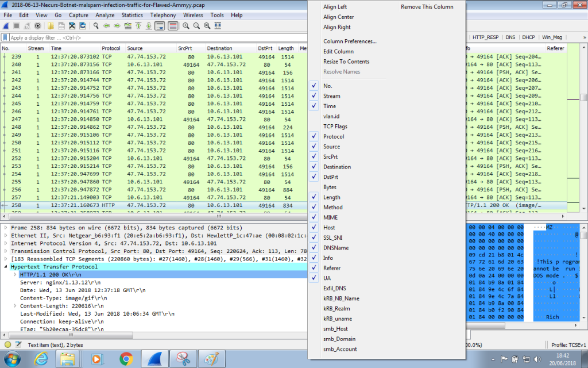Edit capture file properties in status bar
Screen dimensions: 588x368
tap(18, 345)
